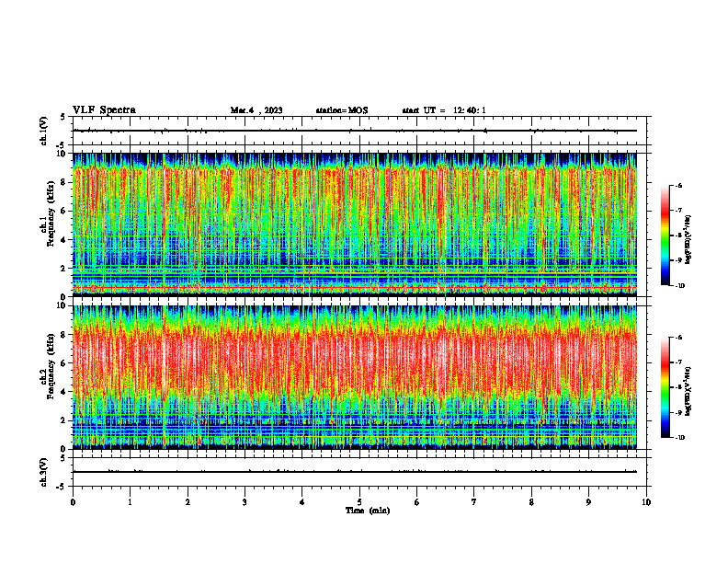Click the "-10" label on ch.2 color bar
The height and width of the screenshot is (563, 728).
(x=680, y=437)
